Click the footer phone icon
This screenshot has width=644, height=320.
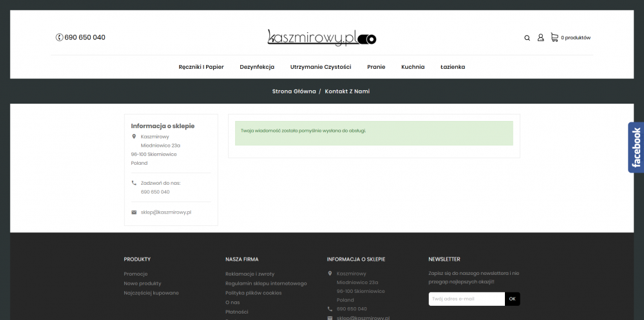[330, 309]
